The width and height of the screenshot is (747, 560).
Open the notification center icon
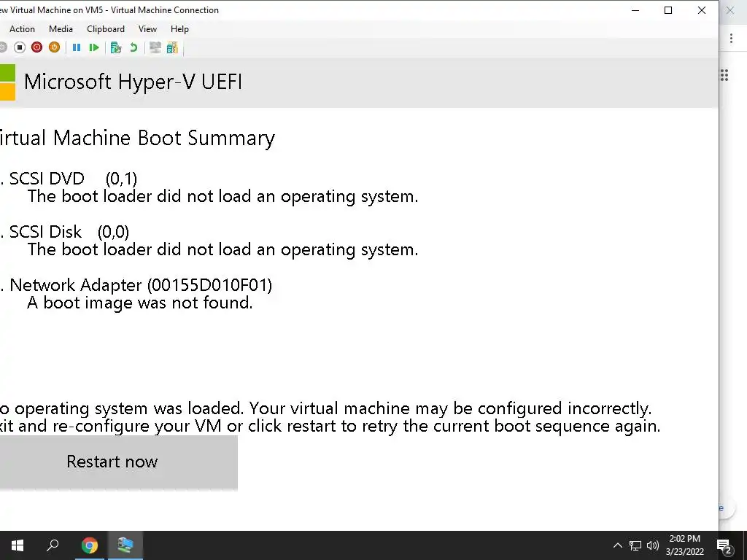(724, 546)
